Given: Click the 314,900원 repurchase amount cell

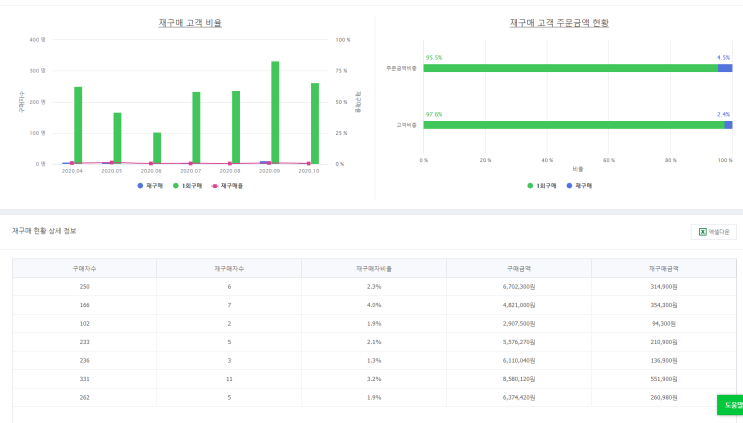Looking at the screenshot, I should pyautogui.click(x=664, y=287).
